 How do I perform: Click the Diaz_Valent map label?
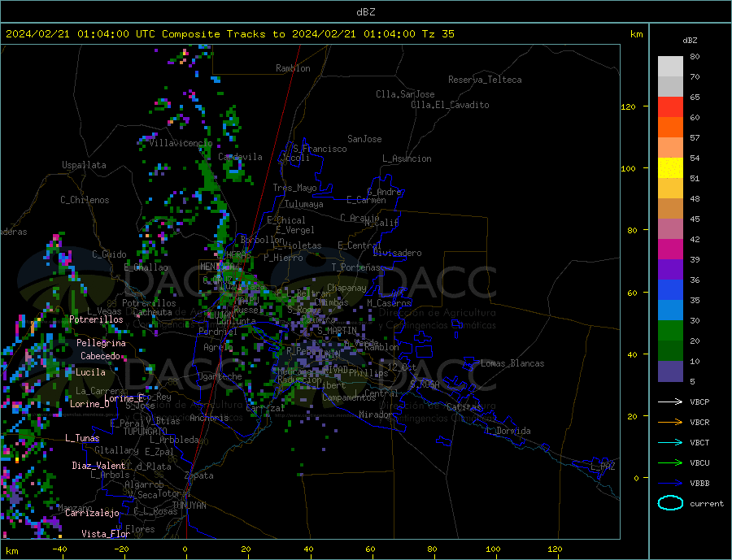98,466
